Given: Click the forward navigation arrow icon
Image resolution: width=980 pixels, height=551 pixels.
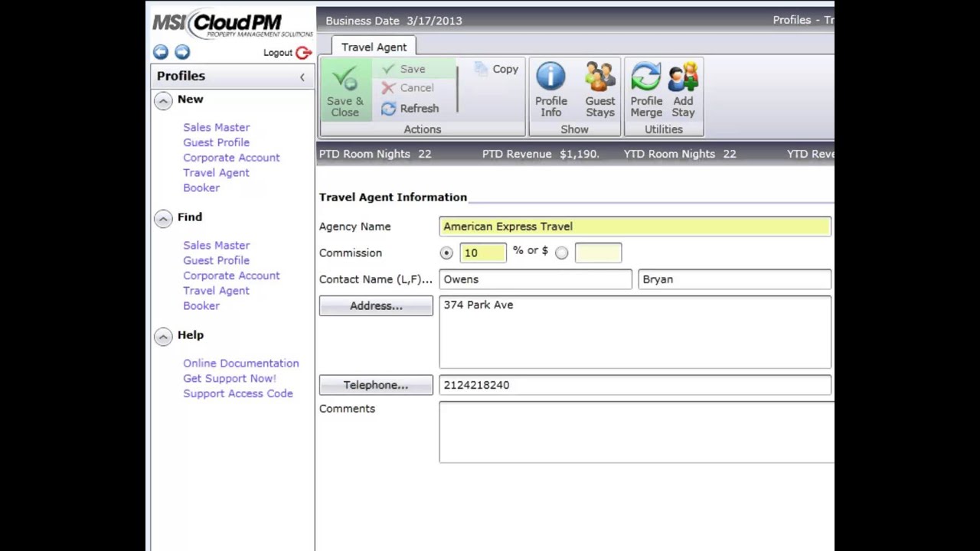Looking at the screenshot, I should tap(182, 52).
